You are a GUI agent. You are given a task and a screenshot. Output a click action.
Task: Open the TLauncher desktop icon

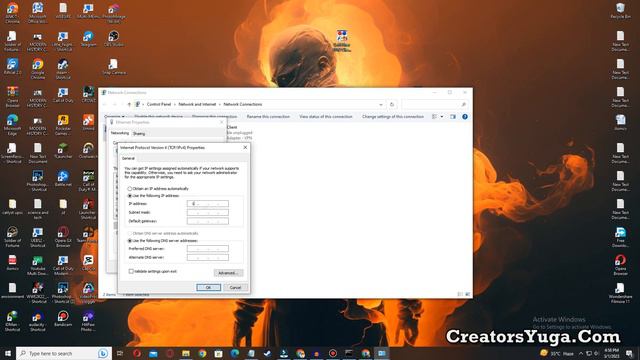click(63, 151)
